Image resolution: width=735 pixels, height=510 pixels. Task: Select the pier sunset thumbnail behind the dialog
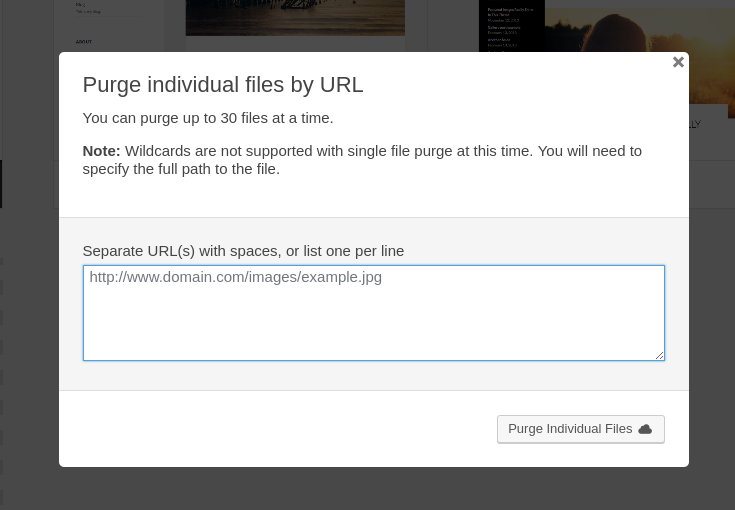point(295,17)
